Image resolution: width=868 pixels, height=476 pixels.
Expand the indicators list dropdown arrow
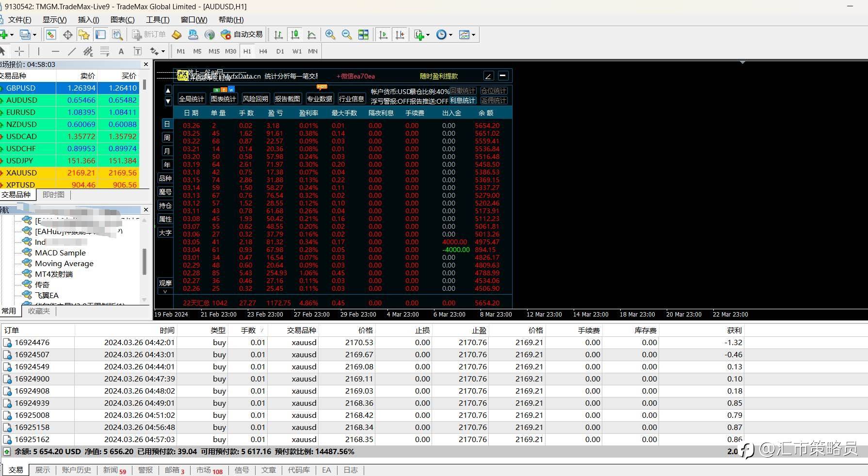tap(428, 35)
